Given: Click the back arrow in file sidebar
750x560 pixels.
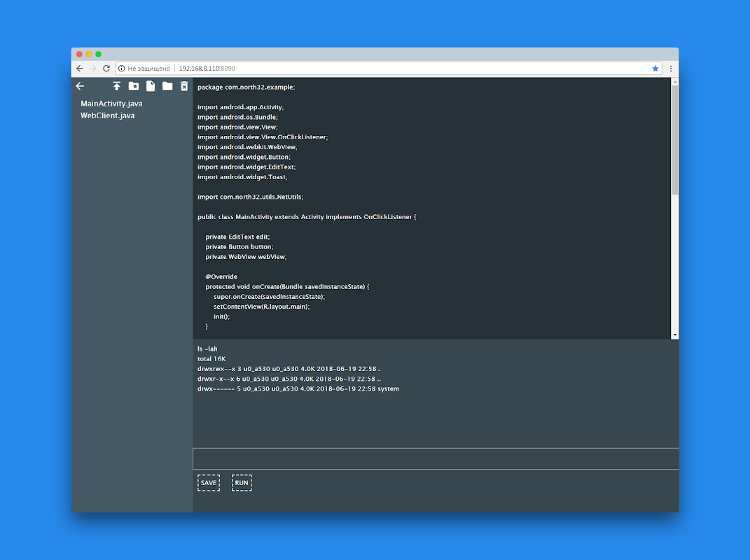Looking at the screenshot, I should pyautogui.click(x=80, y=86).
